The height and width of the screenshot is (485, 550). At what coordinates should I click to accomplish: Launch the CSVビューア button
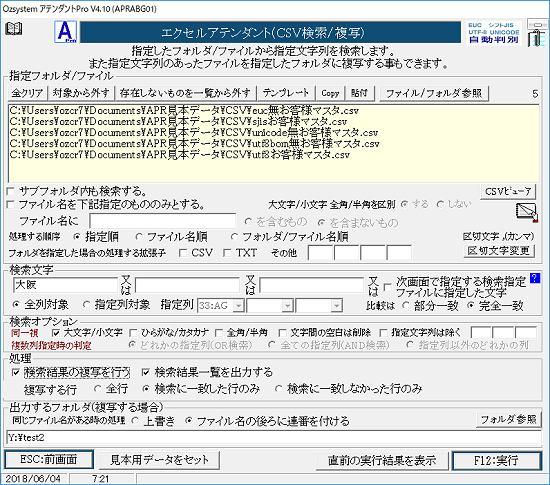(x=508, y=191)
